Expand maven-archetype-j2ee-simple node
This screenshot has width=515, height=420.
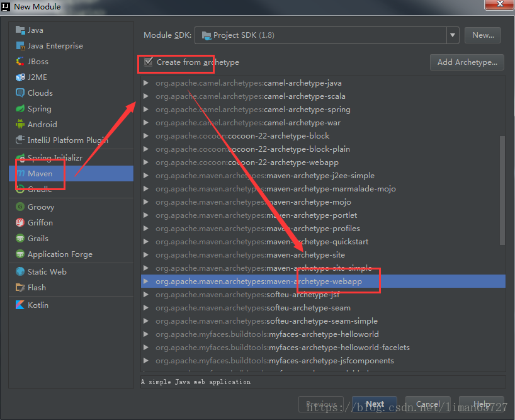click(x=146, y=176)
